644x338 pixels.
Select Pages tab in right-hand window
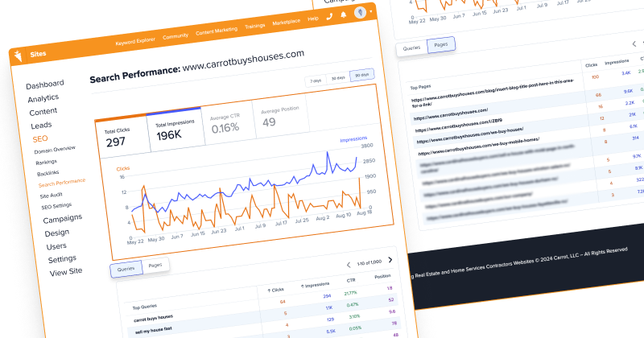coord(440,45)
